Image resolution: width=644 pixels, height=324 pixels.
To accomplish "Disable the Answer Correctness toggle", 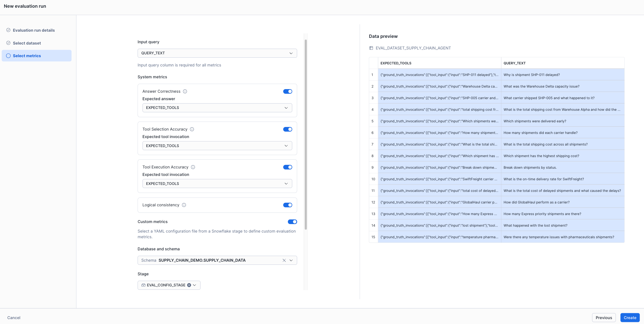I will tap(288, 91).
